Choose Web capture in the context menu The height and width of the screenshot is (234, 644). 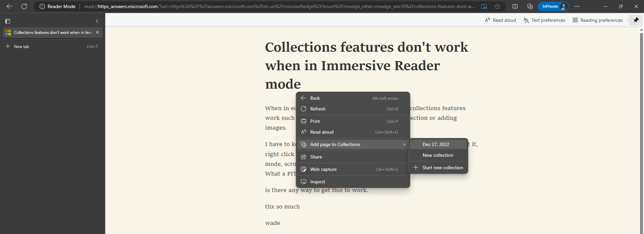click(x=353, y=169)
